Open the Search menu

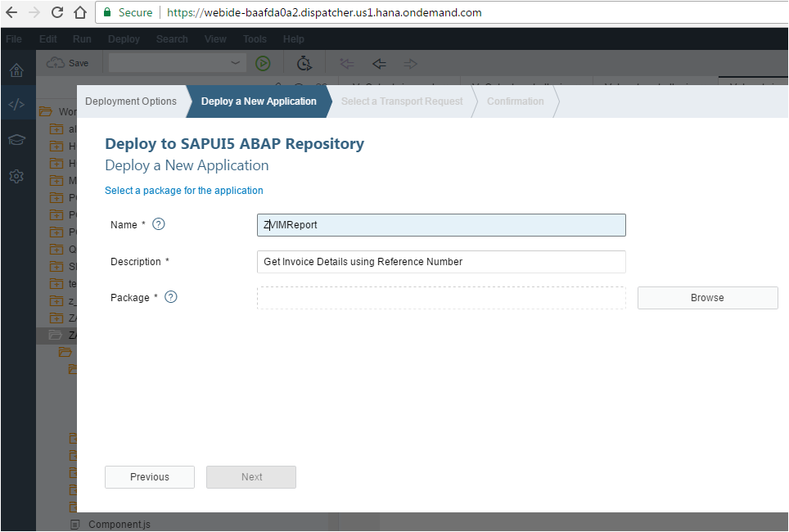point(172,39)
